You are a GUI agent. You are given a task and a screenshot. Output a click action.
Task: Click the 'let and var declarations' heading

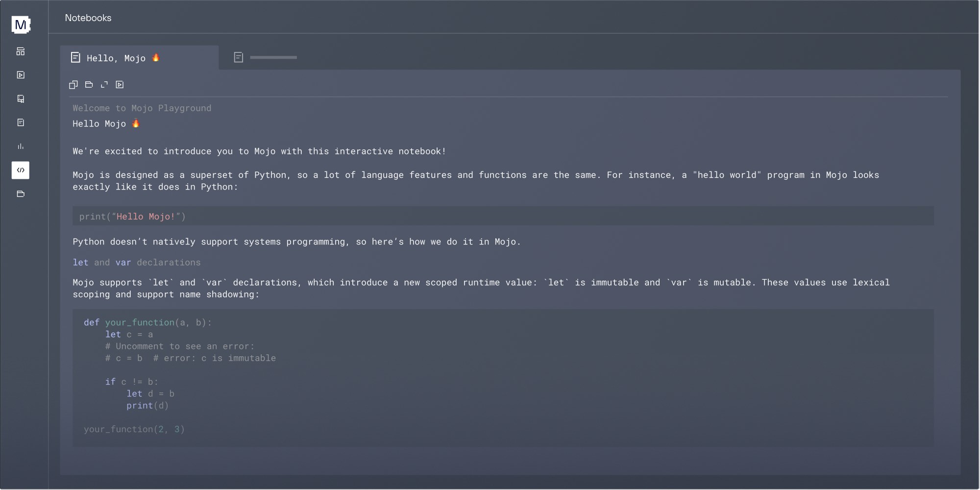click(137, 263)
